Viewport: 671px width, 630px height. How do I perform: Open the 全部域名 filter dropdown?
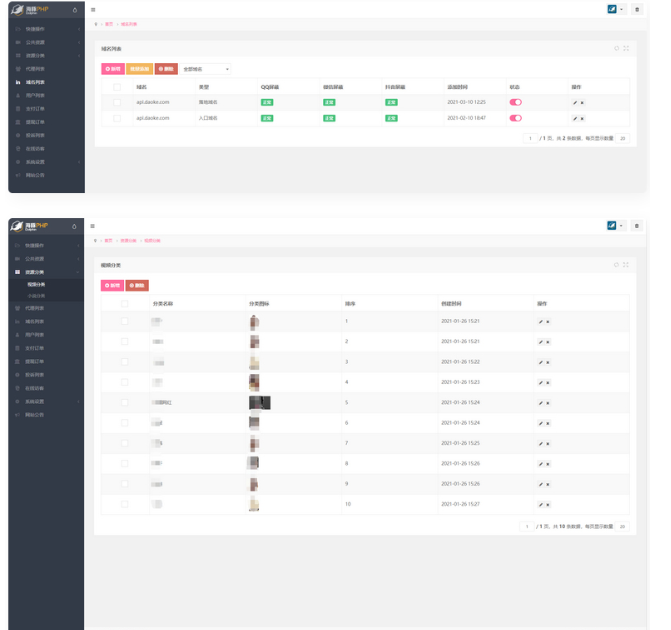tap(206, 69)
